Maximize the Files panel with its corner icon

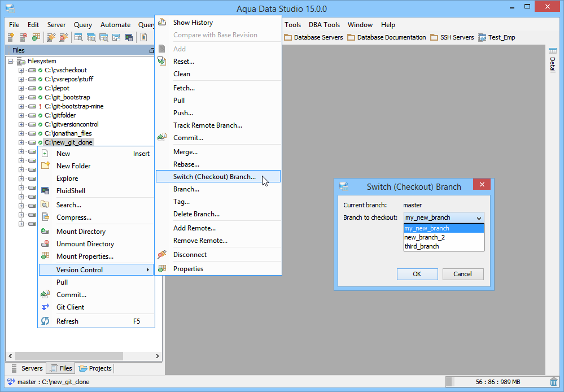(x=151, y=51)
